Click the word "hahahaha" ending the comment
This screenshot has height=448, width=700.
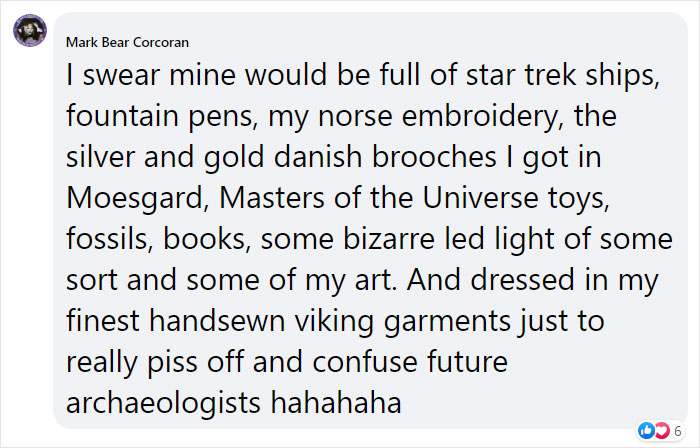pyautogui.click(x=336, y=402)
